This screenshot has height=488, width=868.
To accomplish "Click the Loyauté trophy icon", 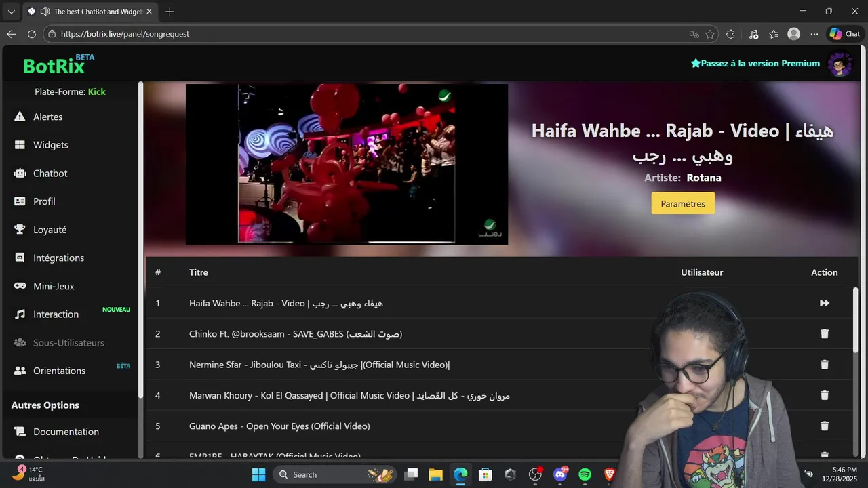I will click(20, 230).
